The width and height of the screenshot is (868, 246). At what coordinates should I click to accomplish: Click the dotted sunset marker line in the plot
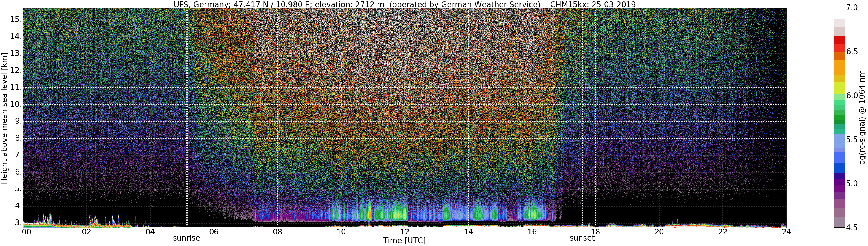click(x=583, y=118)
